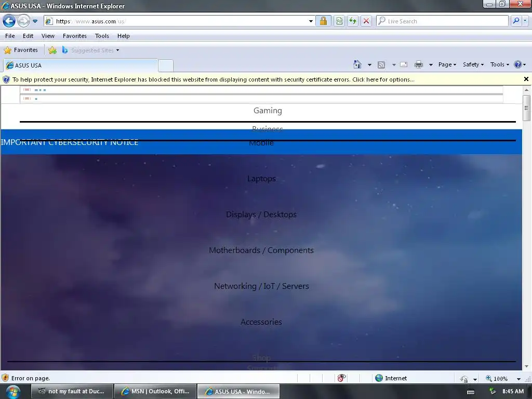
Task: Click the vertical scrollbar thumb
Action: point(526,108)
